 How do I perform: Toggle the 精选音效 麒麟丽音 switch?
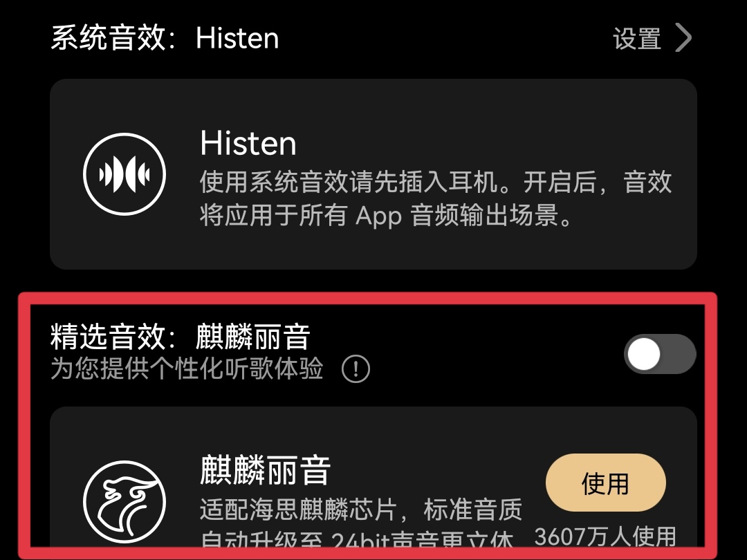[661, 354]
